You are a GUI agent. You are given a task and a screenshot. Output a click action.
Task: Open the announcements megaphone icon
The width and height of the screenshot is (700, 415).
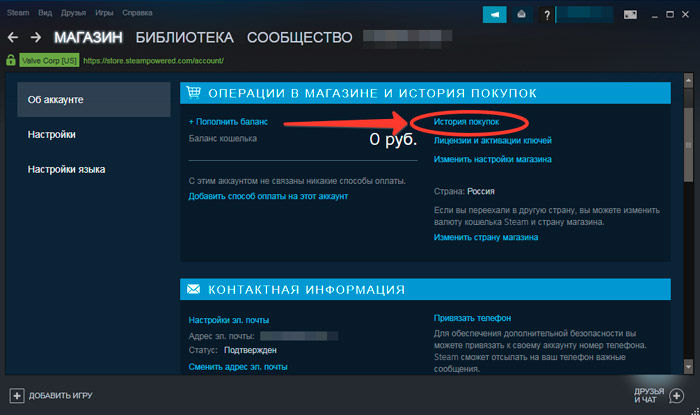click(x=495, y=15)
